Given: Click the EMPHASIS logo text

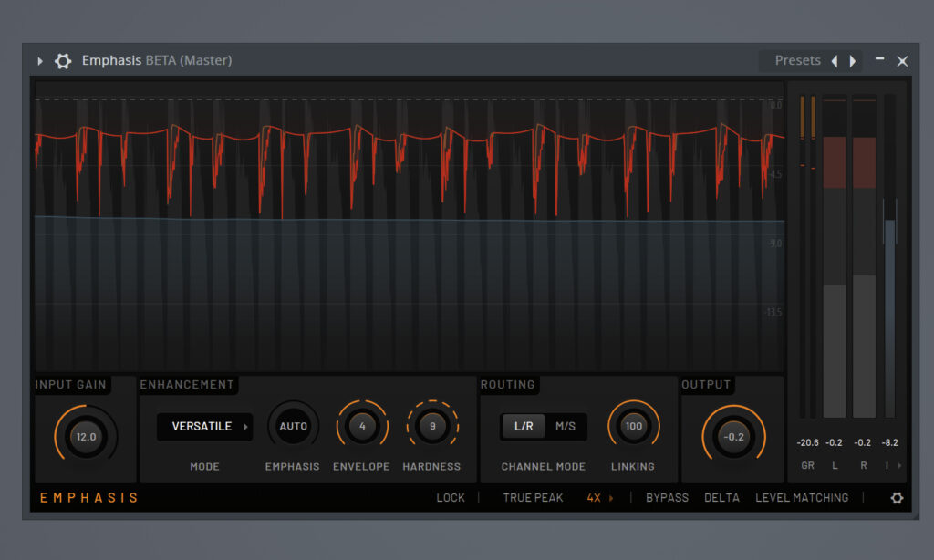Looking at the screenshot, I should point(88,497).
